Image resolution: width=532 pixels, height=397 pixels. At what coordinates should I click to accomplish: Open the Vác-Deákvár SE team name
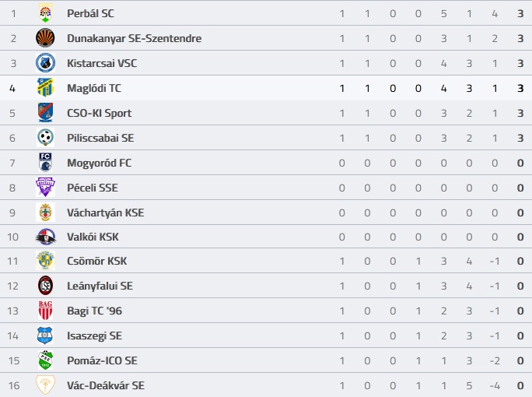106,385
